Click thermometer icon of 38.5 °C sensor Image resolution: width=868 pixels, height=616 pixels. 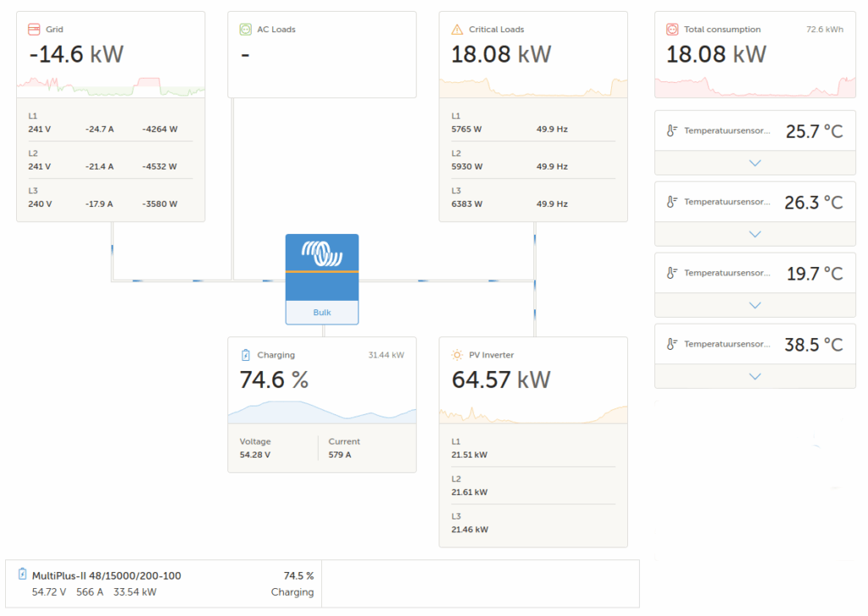(672, 344)
